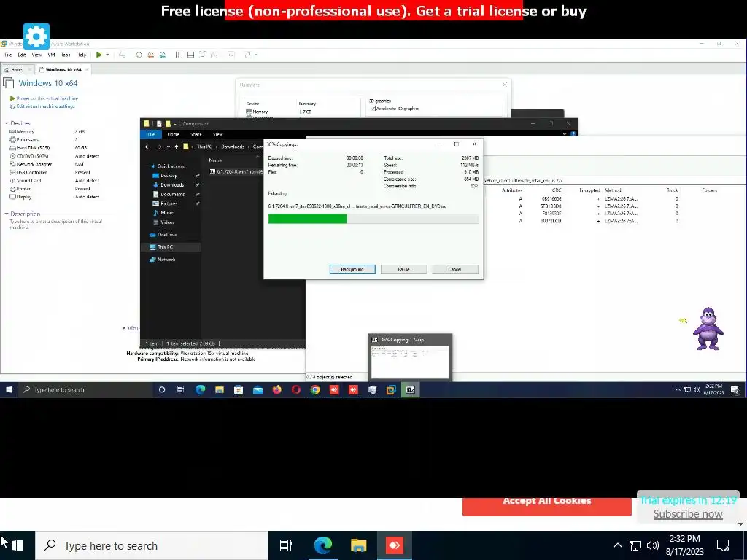Click Power on this virtual machine link
Image resolution: width=747 pixels, height=560 pixels.
[47, 98]
